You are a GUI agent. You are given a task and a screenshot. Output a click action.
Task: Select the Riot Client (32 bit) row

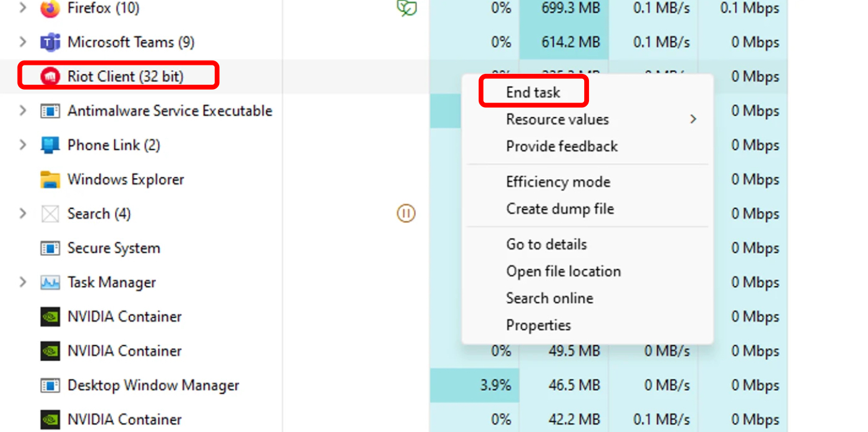pos(125,76)
